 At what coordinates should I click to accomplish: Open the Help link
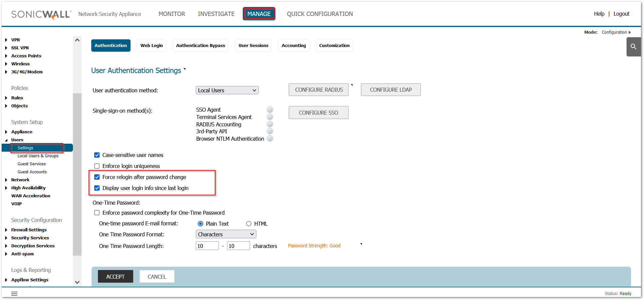pos(599,14)
